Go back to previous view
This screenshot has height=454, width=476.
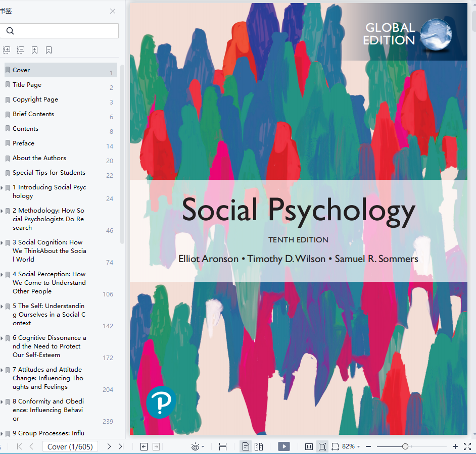[144, 446]
